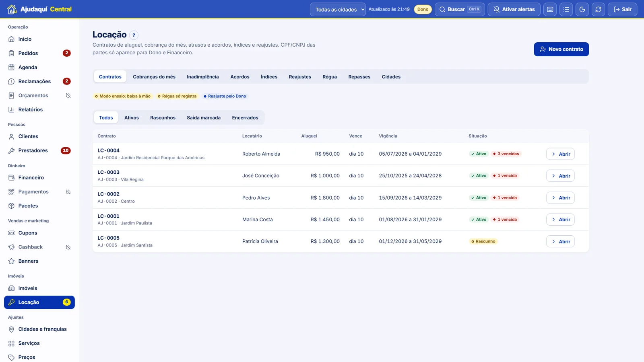
Task: Switch to the Inadimplência tab
Action: pyautogui.click(x=203, y=77)
